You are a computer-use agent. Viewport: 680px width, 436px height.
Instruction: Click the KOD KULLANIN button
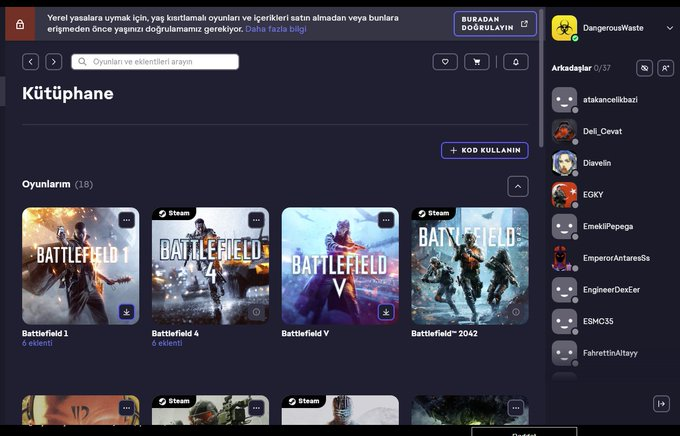(484, 150)
